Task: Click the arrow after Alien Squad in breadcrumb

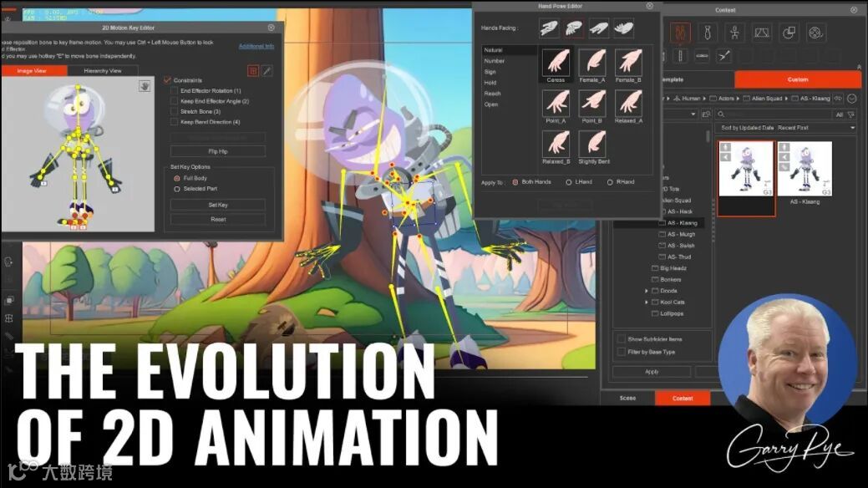Action: (786, 99)
